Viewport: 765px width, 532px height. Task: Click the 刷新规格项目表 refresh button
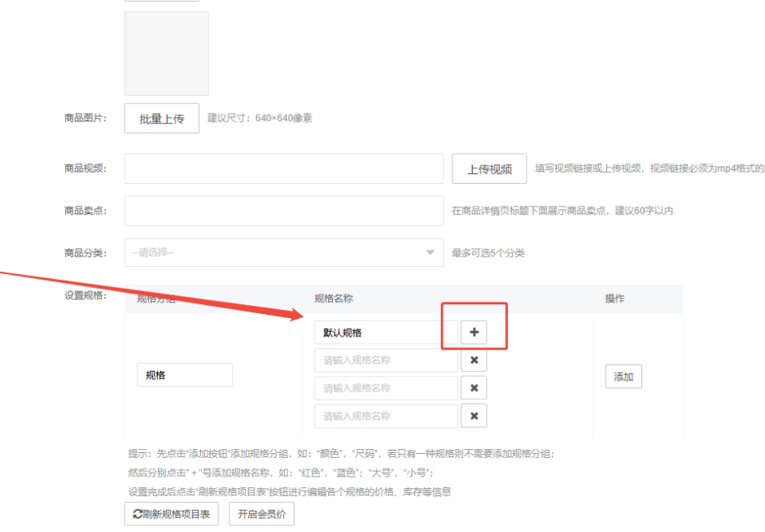[171, 514]
